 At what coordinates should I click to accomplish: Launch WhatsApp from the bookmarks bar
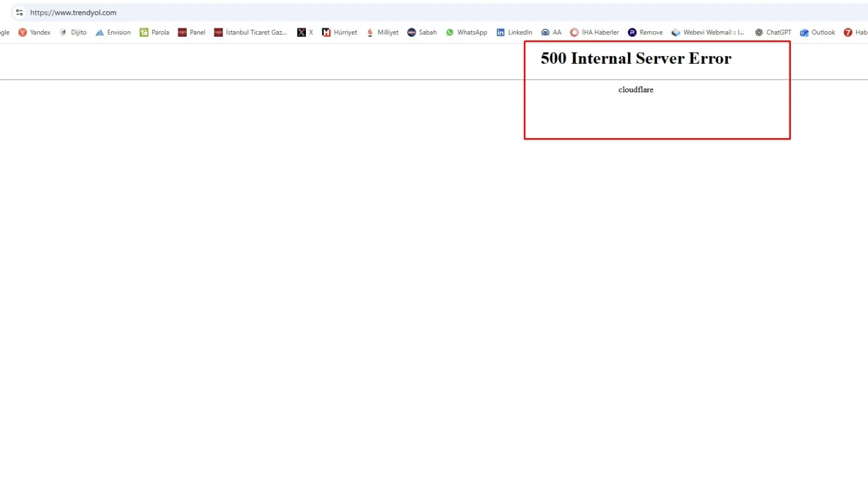pyautogui.click(x=467, y=33)
